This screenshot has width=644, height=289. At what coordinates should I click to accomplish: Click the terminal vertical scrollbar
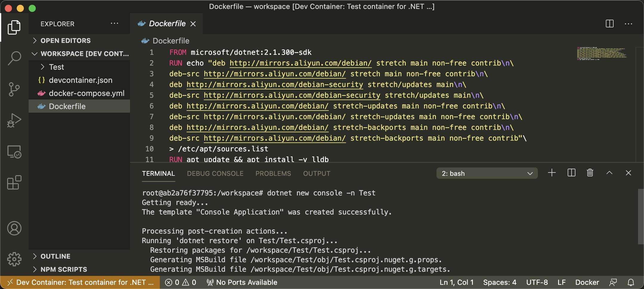point(640,216)
